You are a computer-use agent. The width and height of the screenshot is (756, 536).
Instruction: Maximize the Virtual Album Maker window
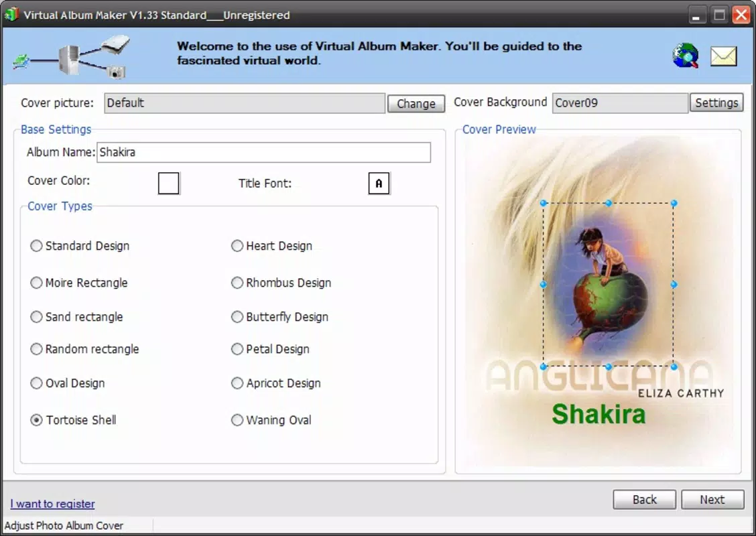719,15
